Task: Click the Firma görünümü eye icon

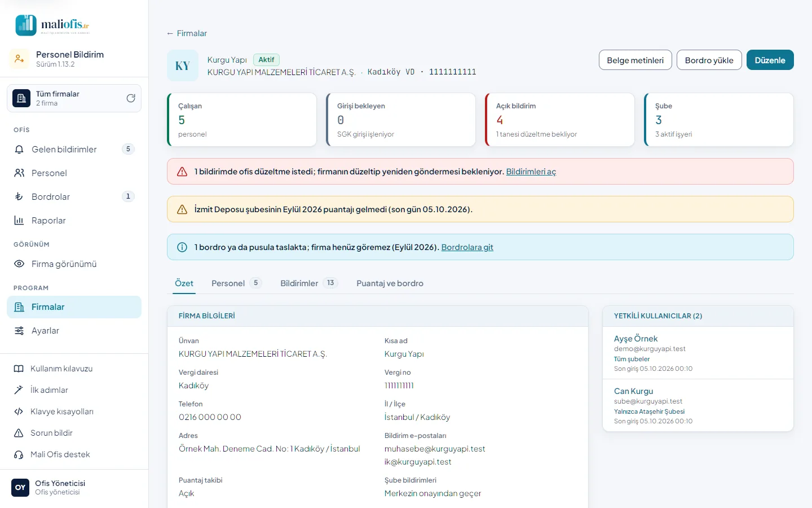Action: (x=19, y=264)
